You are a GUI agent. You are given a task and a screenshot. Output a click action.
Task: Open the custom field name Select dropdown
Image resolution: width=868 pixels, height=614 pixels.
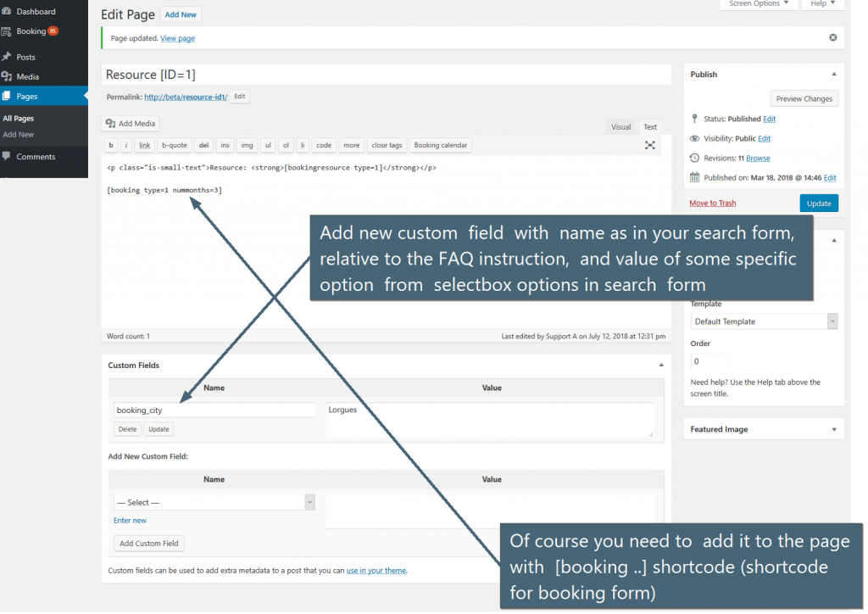point(214,501)
